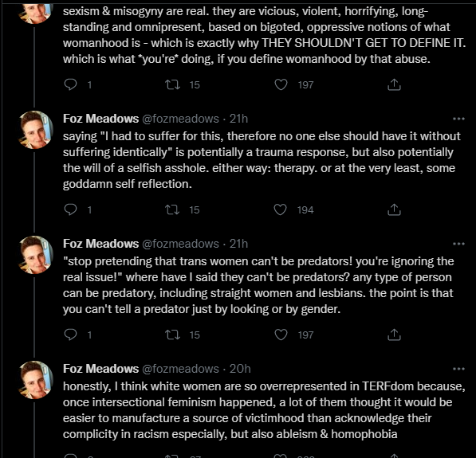Share the tweet about predators

(x=394, y=335)
